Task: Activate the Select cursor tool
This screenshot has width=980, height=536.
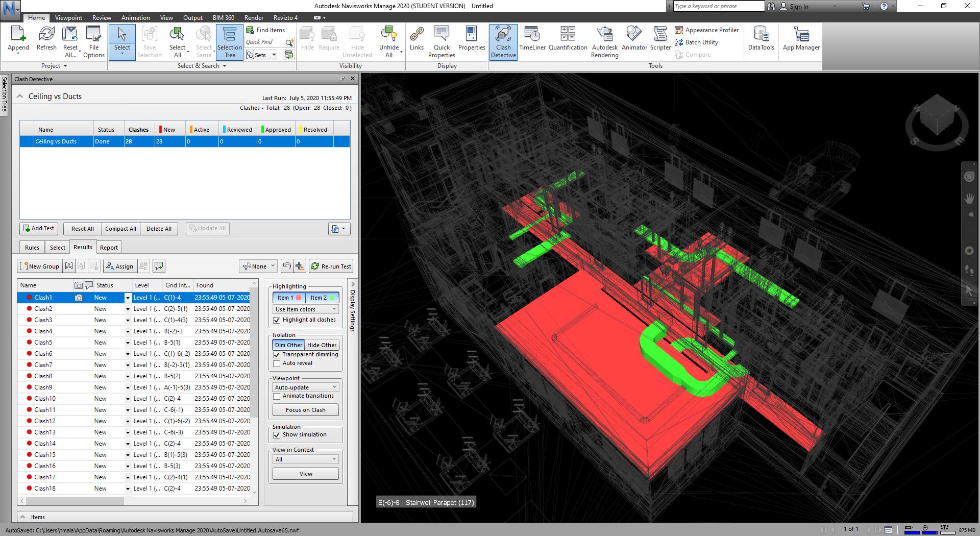Action: point(122,41)
